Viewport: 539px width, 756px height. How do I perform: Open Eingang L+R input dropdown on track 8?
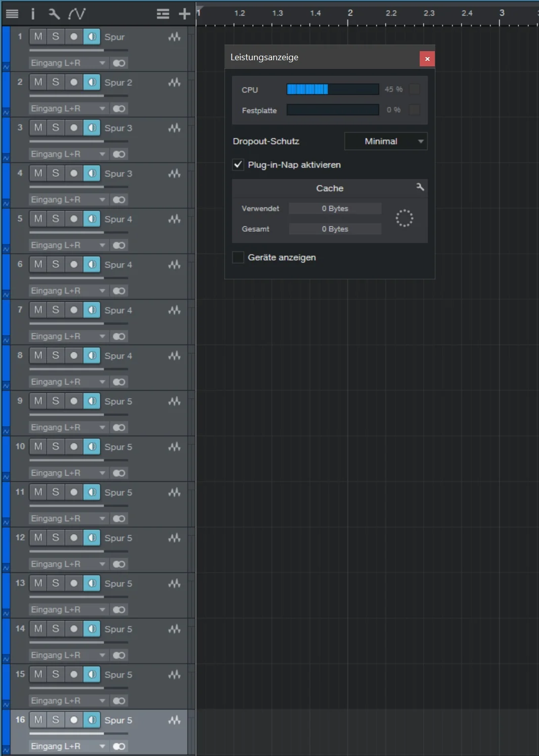[68, 382]
